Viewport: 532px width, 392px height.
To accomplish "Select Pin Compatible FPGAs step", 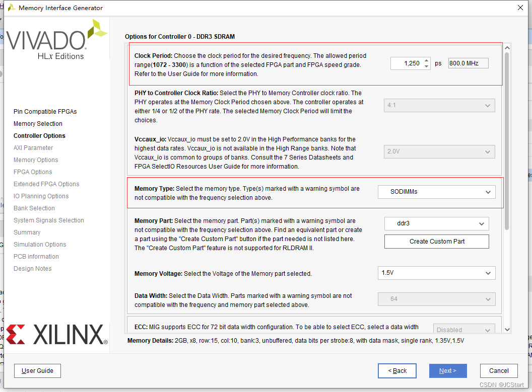I will (x=45, y=112).
